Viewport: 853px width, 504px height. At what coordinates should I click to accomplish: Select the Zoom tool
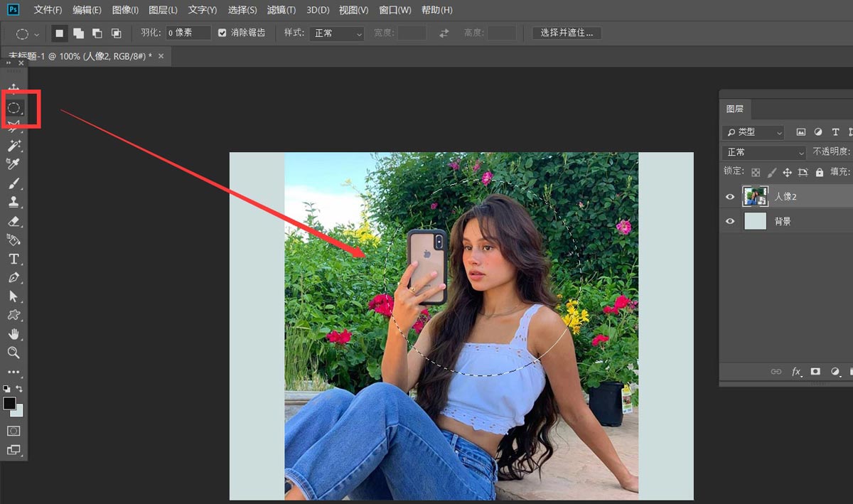pyautogui.click(x=14, y=353)
